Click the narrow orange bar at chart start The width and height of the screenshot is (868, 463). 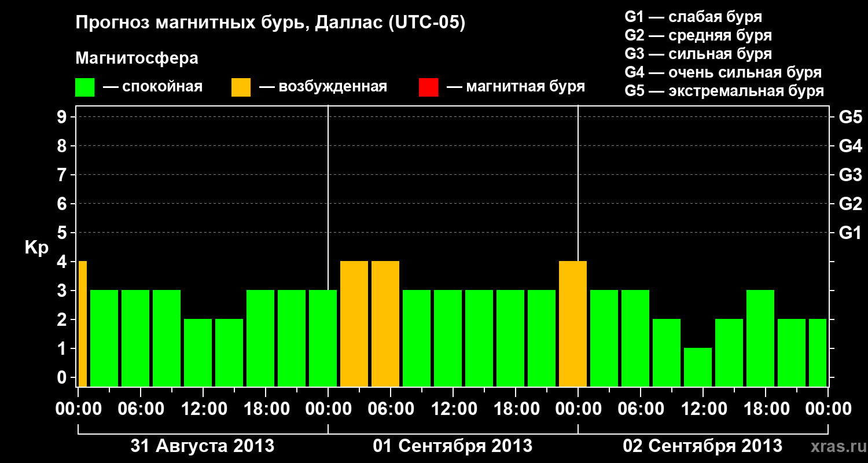coord(83,324)
